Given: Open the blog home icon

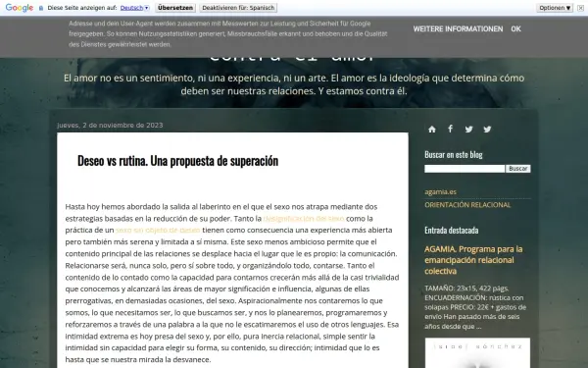Looking at the screenshot, I should coord(432,130).
